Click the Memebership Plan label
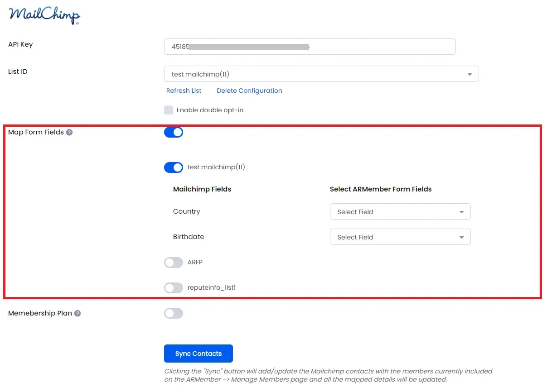The image size is (552, 392). pyautogui.click(x=40, y=313)
